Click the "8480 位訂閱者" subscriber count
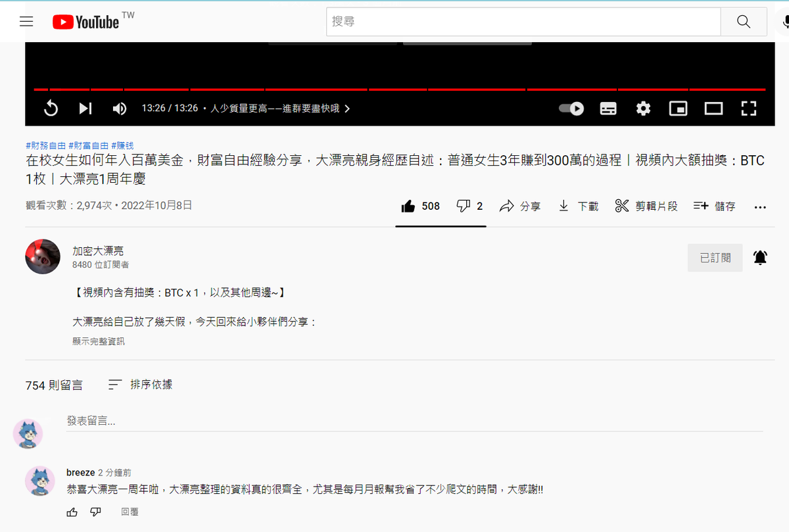This screenshot has height=532, width=789. click(x=101, y=265)
